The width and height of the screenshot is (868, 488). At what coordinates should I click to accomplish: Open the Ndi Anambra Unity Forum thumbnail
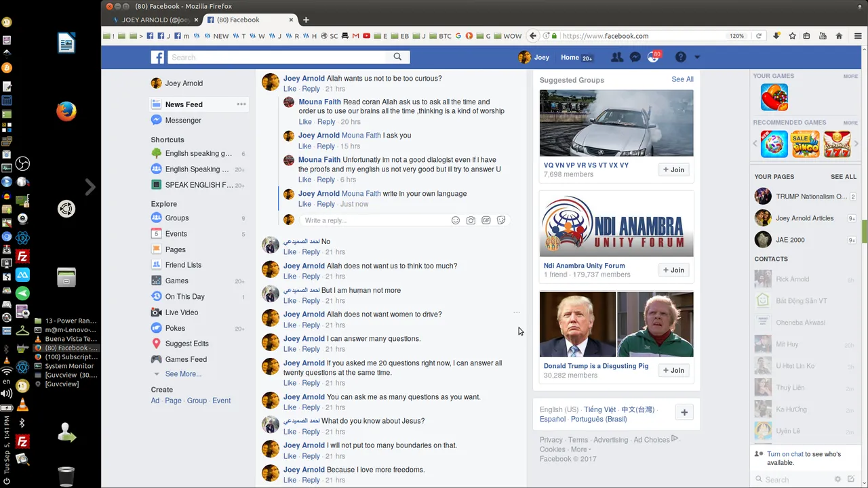(x=616, y=223)
